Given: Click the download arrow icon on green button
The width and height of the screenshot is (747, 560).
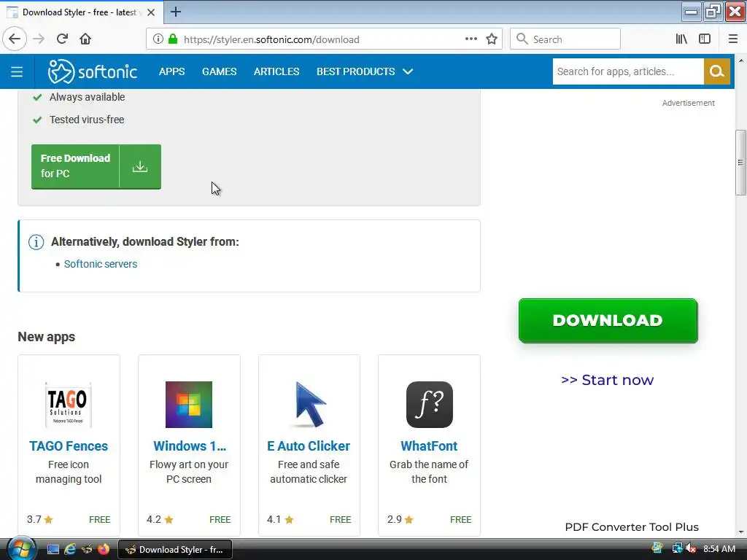Looking at the screenshot, I should (140, 167).
